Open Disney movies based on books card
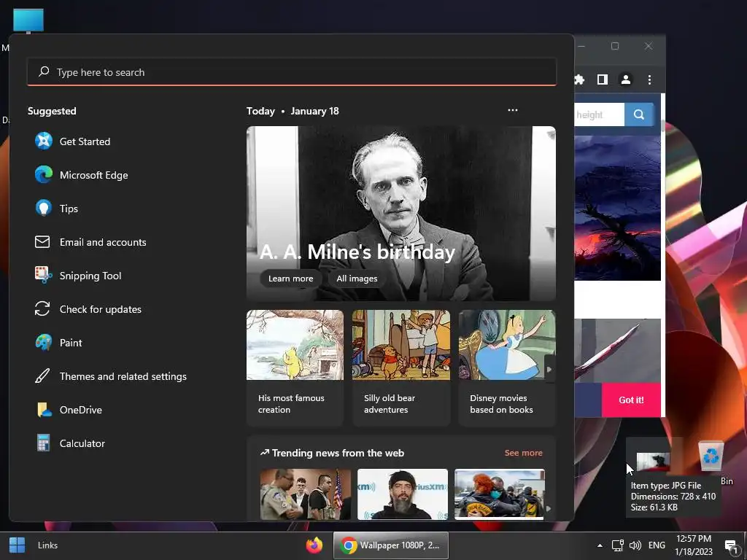The height and width of the screenshot is (560, 747). 507,367
